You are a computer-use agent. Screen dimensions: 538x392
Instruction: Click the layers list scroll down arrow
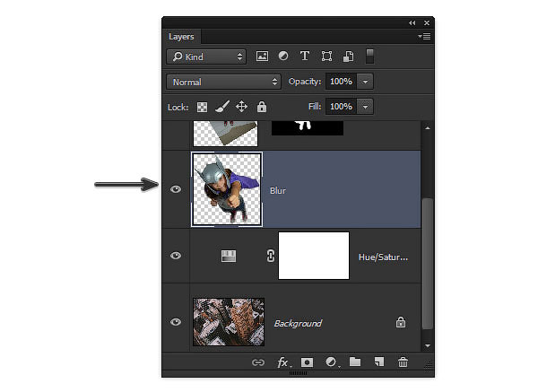point(428,345)
